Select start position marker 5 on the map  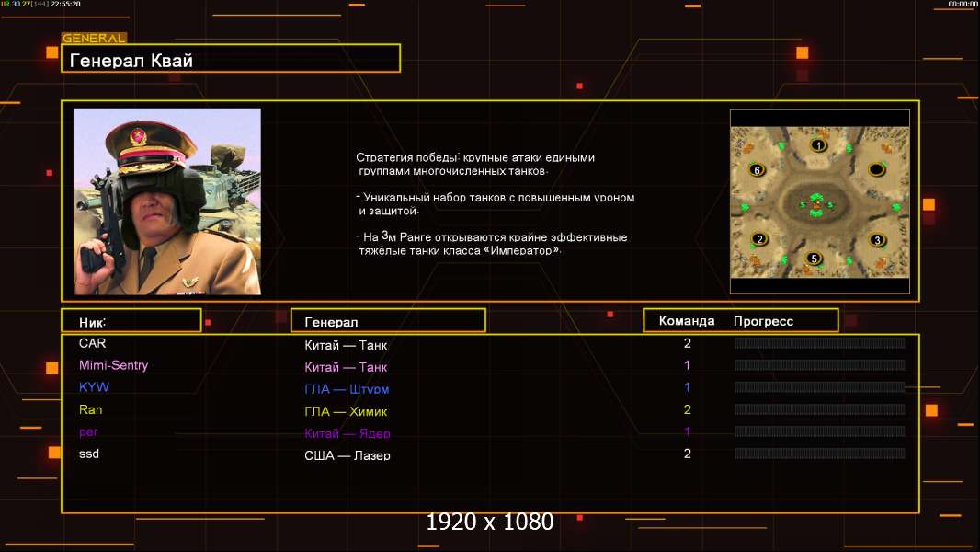[813, 259]
